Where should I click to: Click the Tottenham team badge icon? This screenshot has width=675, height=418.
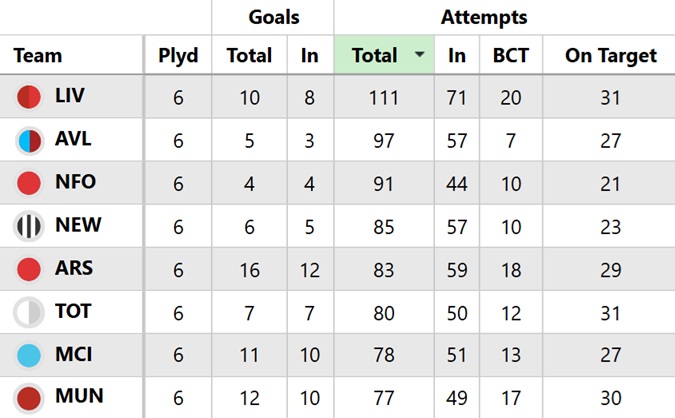(x=29, y=312)
